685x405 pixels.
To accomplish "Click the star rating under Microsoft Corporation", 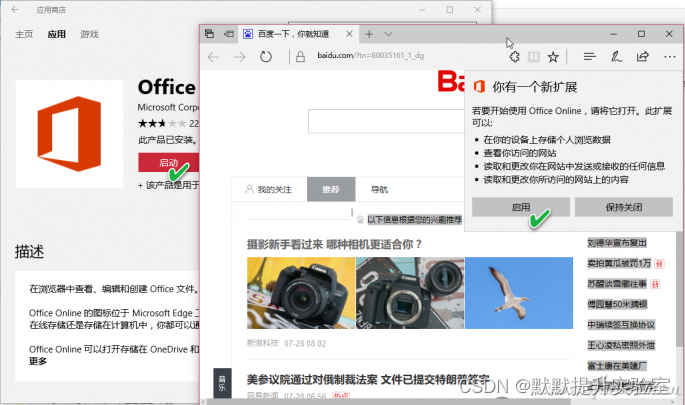I will pyautogui.click(x=162, y=124).
